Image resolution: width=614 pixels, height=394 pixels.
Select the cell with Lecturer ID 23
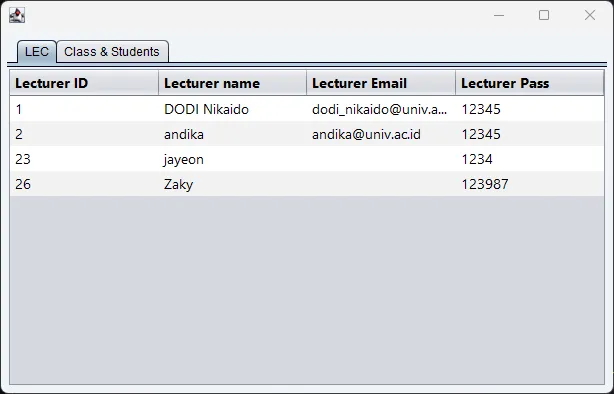84,159
